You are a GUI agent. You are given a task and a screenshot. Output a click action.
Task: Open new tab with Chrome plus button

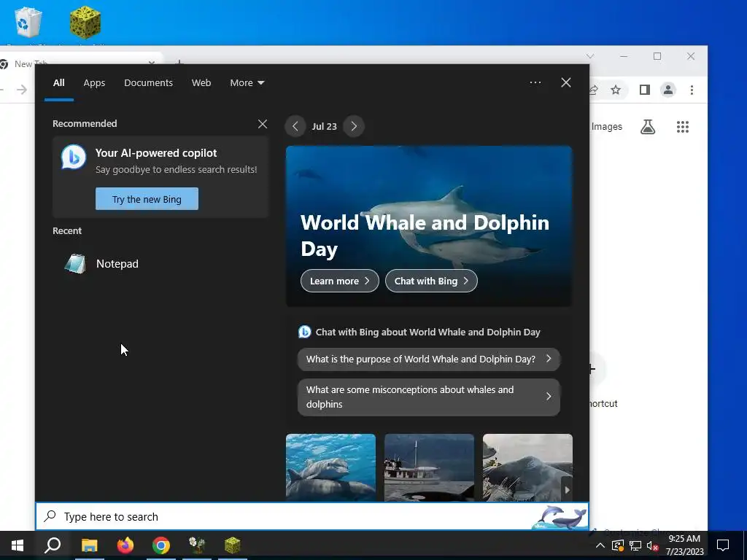click(179, 63)
